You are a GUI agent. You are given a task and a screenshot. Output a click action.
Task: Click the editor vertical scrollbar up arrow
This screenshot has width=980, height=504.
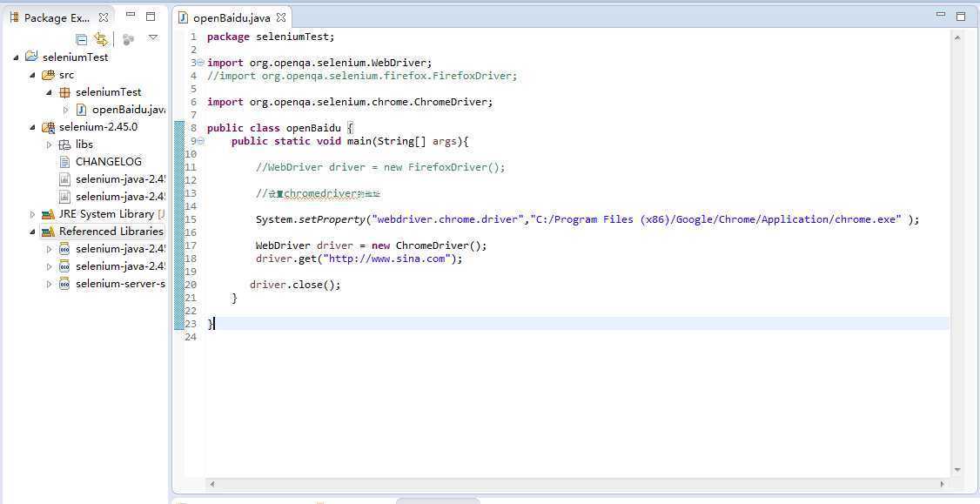click(957, 37)
